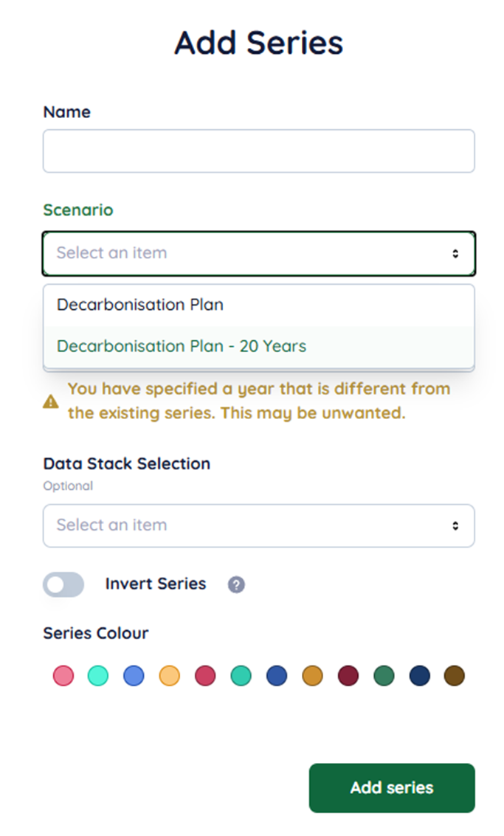
Task: Select the aqua turquoise colour swatch
Action: pos(98,676)
